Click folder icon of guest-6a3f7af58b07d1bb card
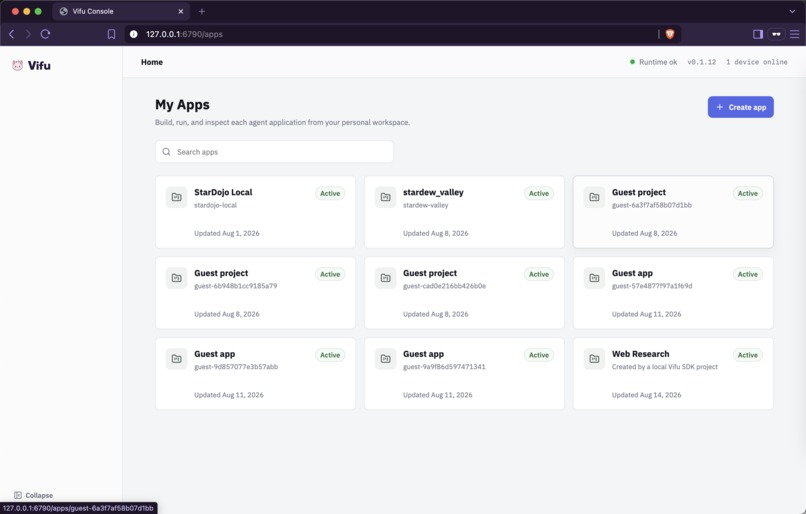 tap(594, 197)
